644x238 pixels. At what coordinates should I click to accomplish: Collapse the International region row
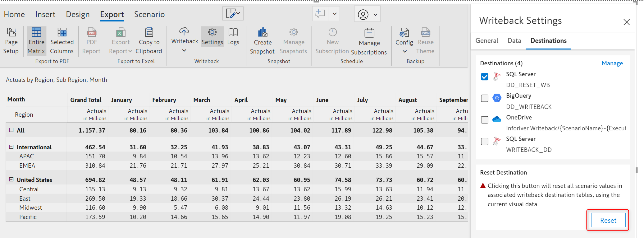point(11,147)
